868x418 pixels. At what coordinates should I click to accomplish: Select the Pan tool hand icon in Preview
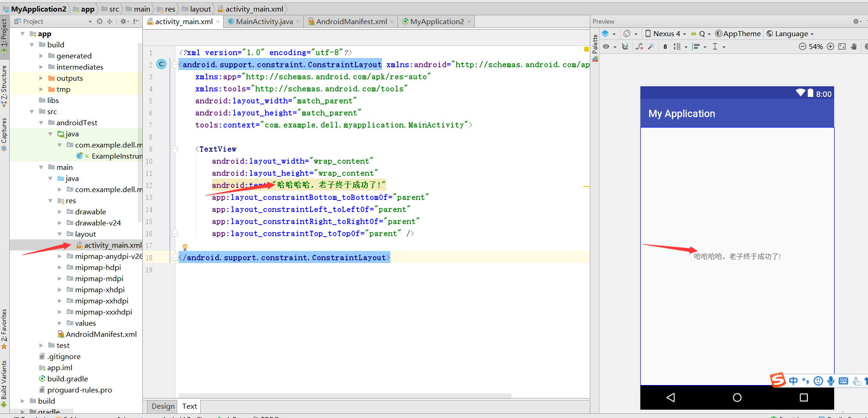click(x=854, y=46)
